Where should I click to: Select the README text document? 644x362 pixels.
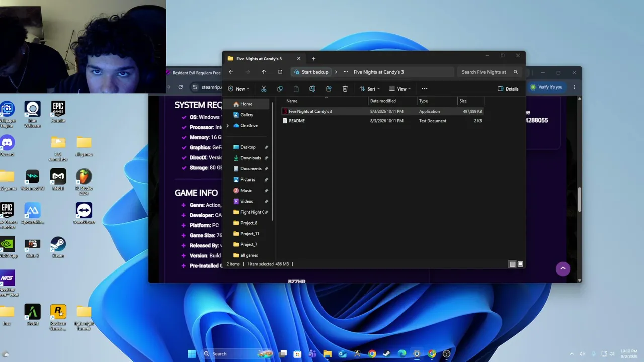382,121
